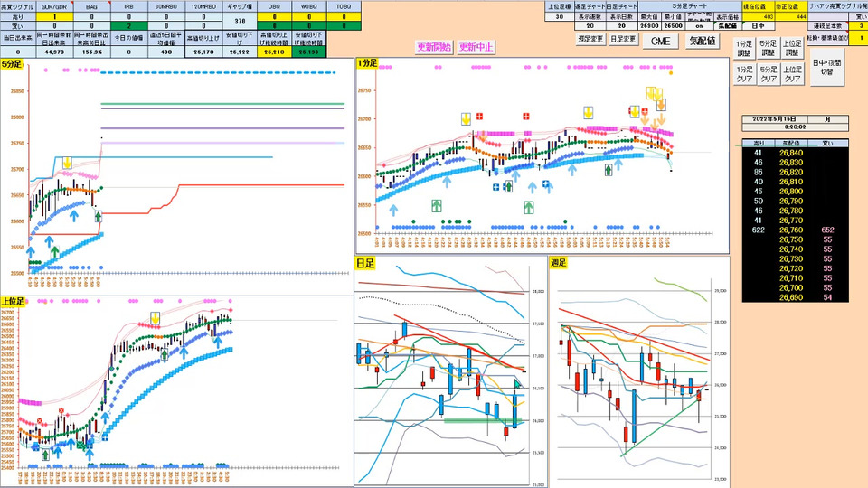Click the large CME button
The width and height of the screenshot is (868, 488).
tap(660, 42)
